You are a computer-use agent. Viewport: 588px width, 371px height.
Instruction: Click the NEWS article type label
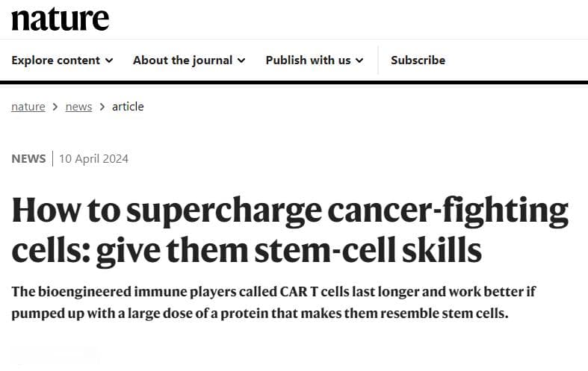28,159
